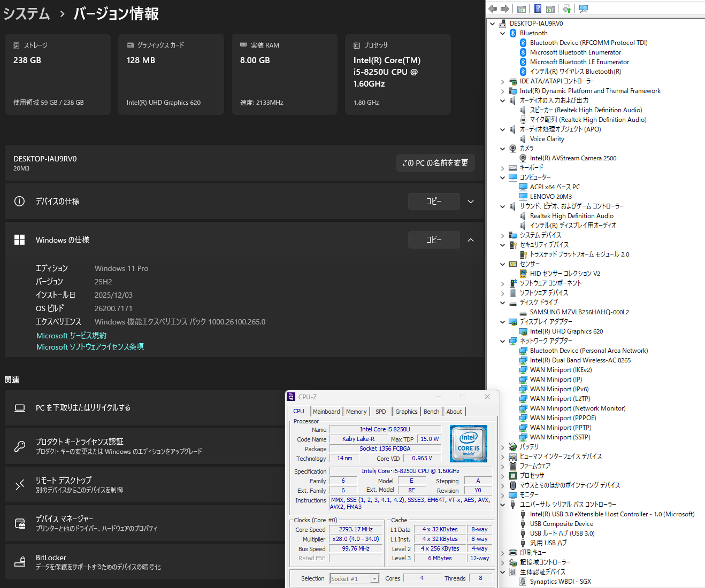Viewport: 705px width, 588px height.
Task: Toggle the console tree pane icon in Device Manager toolbar
Action: (521, 9)
